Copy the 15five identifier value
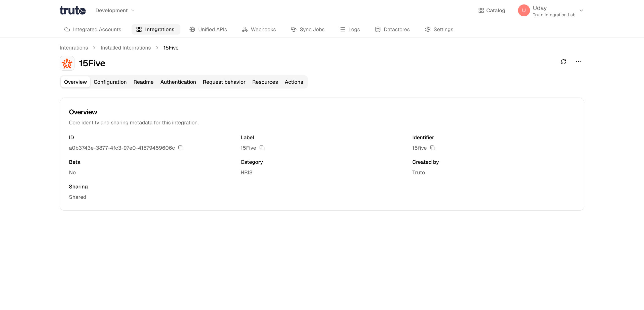The image size is (644, 310). (x=432, y=148)
